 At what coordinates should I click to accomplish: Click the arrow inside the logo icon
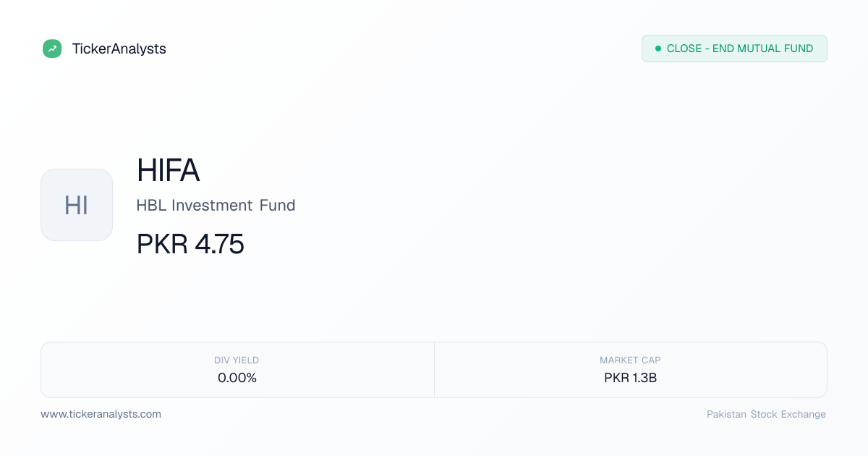[x=52, y=48]
